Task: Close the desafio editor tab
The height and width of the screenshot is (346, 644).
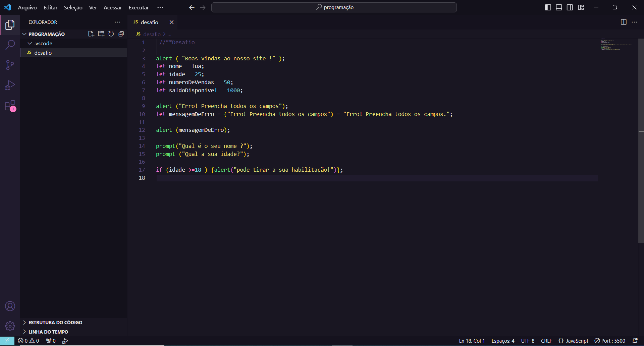Action: pos(171,22)
